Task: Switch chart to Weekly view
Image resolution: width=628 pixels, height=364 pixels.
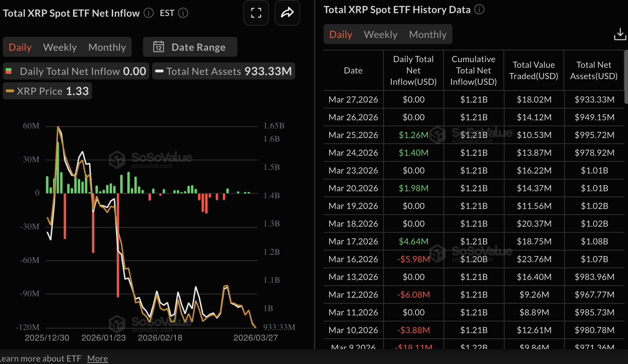Action: pos(60,47)
